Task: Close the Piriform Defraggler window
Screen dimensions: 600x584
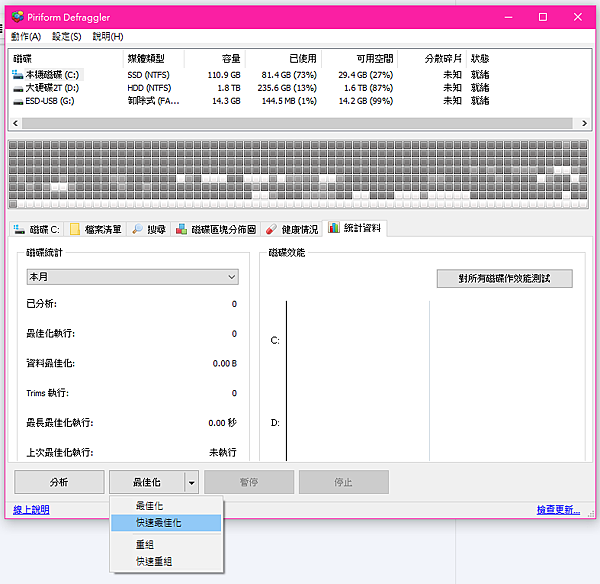Action: coord(577,17)
